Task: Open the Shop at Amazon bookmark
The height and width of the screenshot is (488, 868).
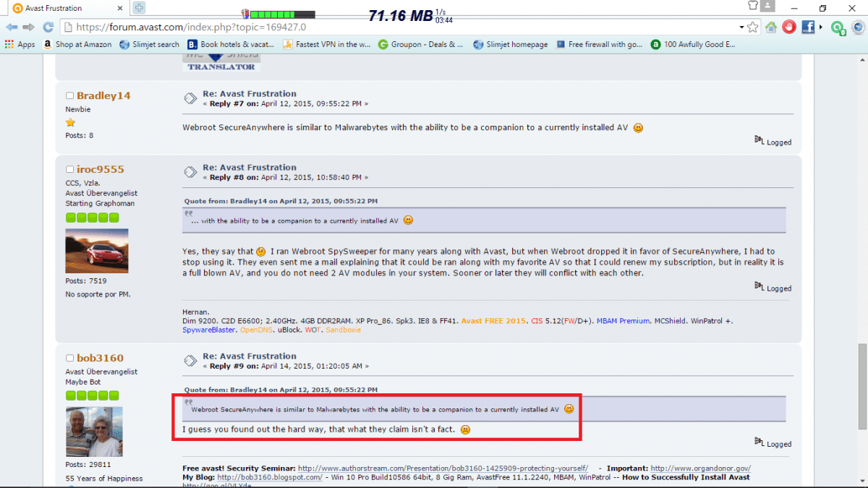Action: tap(77, 44)
